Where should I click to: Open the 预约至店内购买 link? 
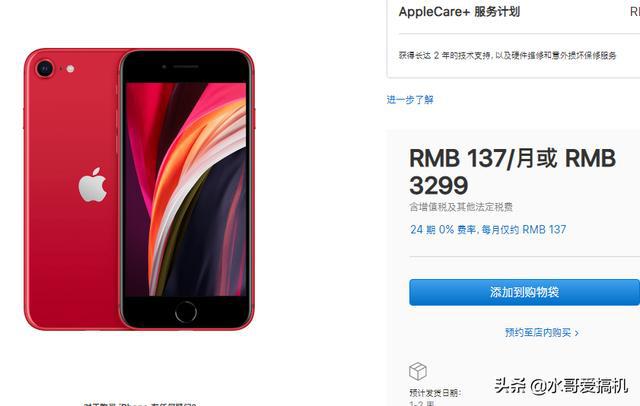[x=538, y=333]
